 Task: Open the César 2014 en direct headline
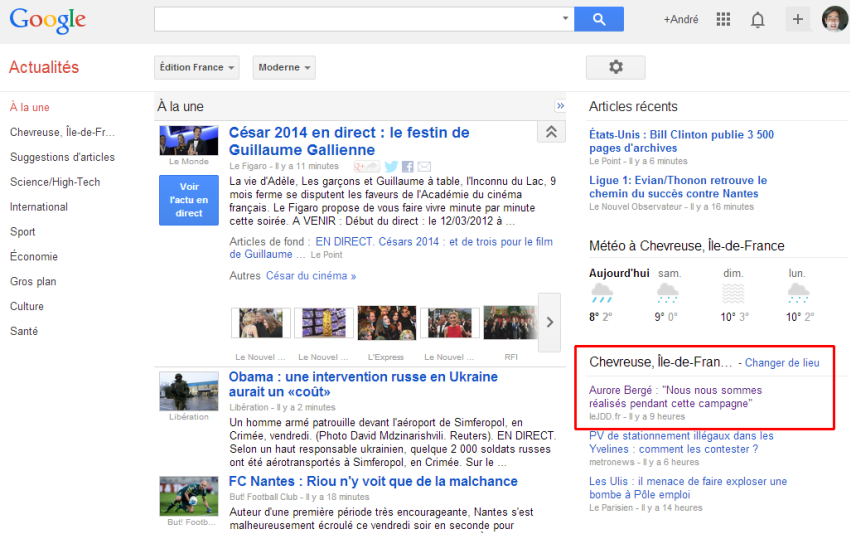349,141
